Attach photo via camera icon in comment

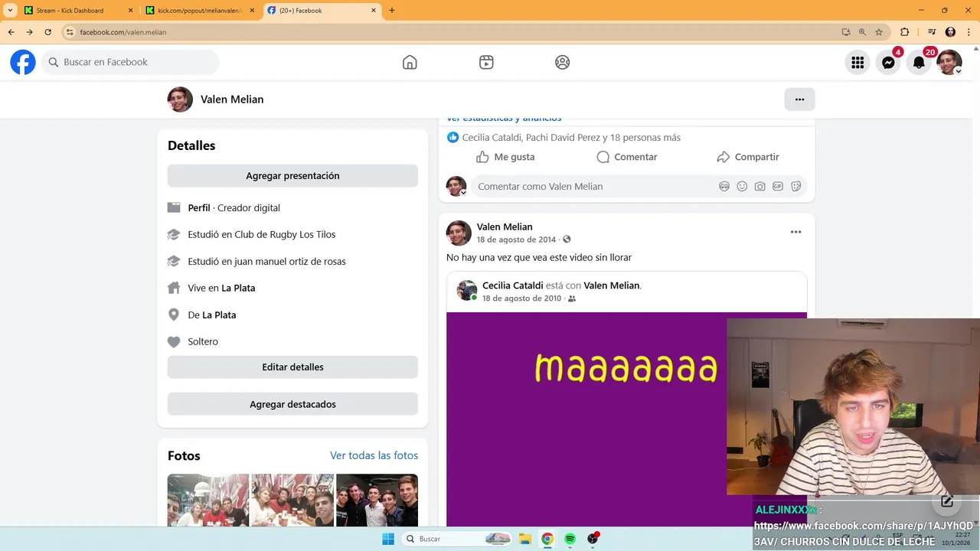coord(759,186)
